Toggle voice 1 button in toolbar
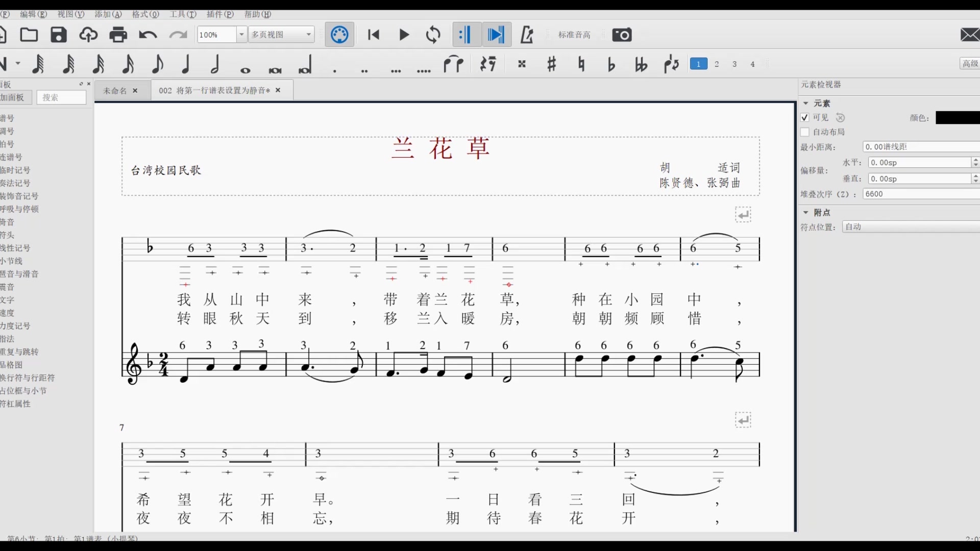The height and width of the screenshot is (551, 980). pos(698,63)
